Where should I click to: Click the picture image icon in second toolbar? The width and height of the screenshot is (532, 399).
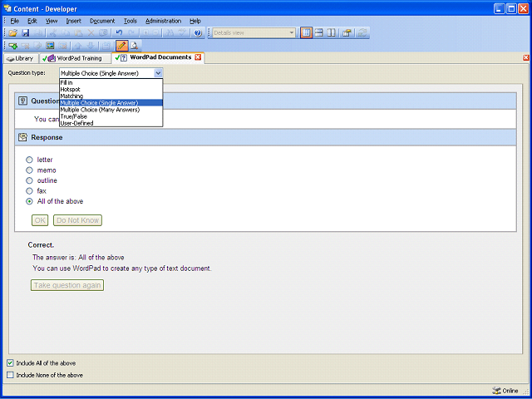50,46
